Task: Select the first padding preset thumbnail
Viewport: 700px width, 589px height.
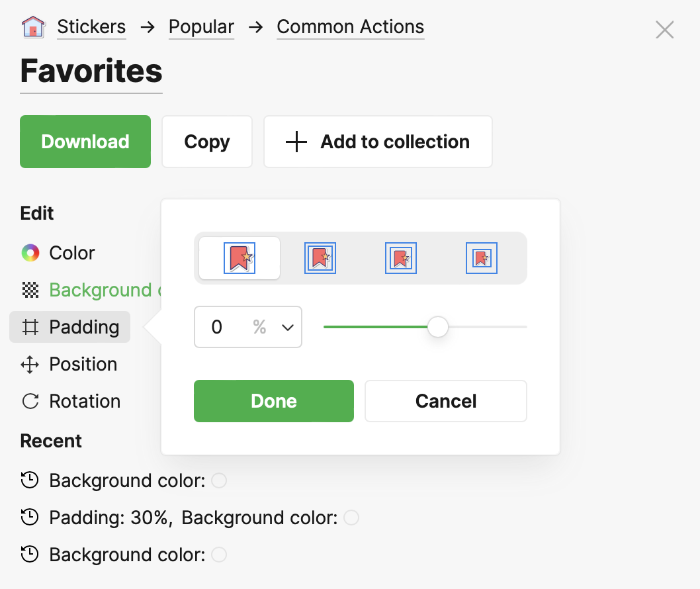Action: (240, 258)
